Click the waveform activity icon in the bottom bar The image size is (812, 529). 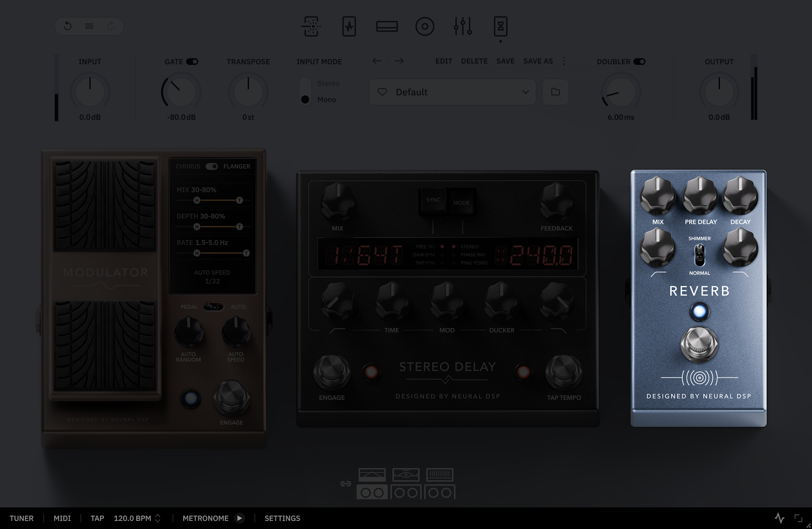click(779, 518)
